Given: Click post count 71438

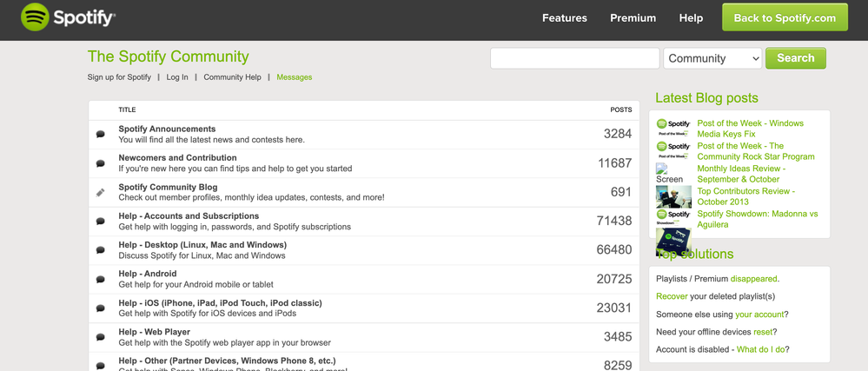Looking at the screenshot, I should point(614,221).
